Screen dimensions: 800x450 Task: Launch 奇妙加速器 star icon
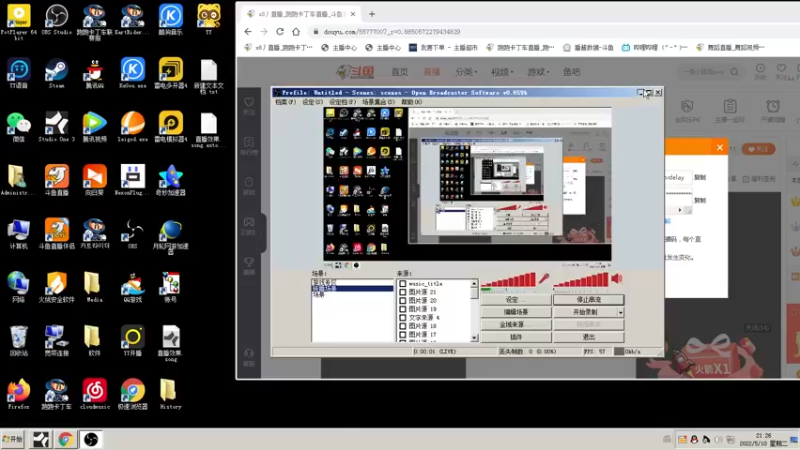tap(170, 180)
